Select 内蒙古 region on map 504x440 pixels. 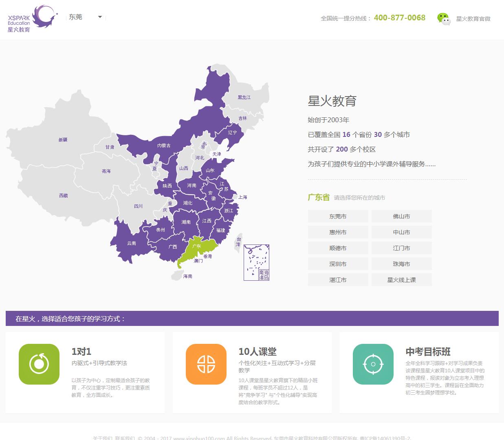(164, 145)
